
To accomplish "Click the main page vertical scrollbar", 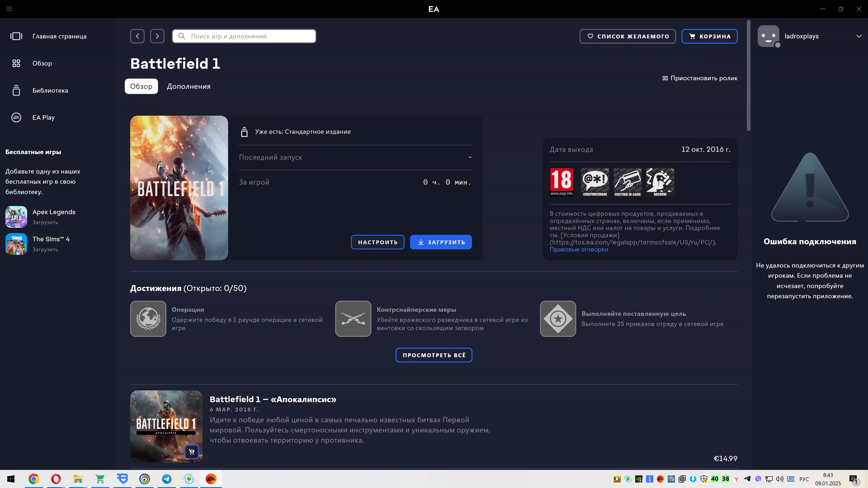I will click(x=748, y=76).
